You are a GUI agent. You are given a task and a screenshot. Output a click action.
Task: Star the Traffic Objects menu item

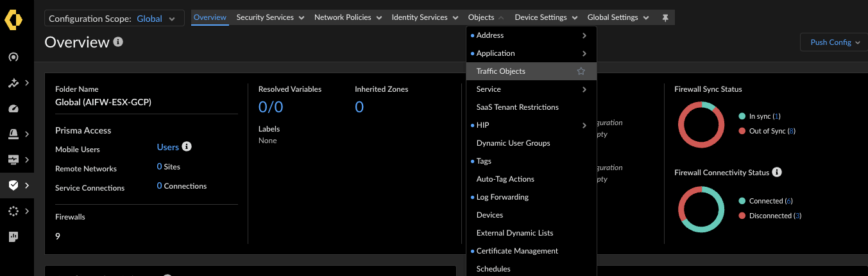click(581, 71)
